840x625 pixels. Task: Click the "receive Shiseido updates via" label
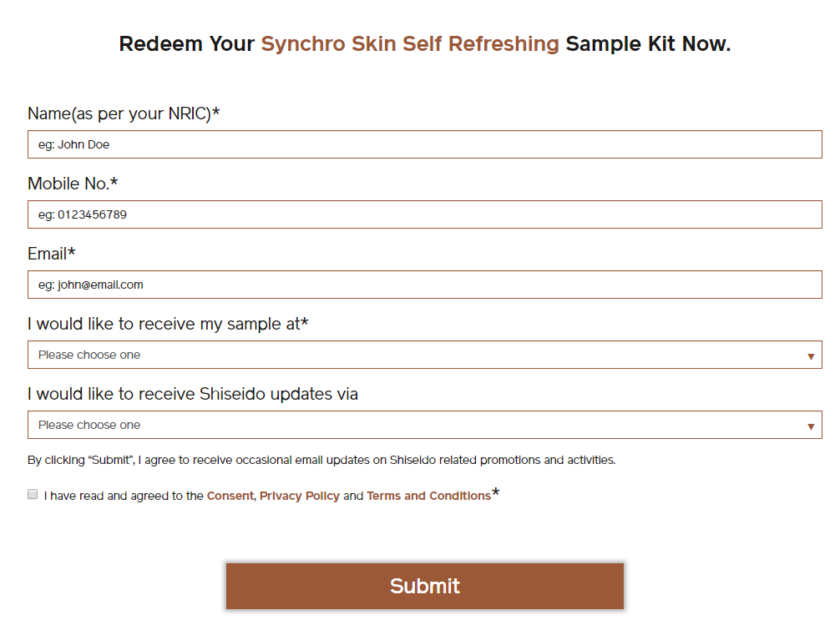[x=192, y=394]
